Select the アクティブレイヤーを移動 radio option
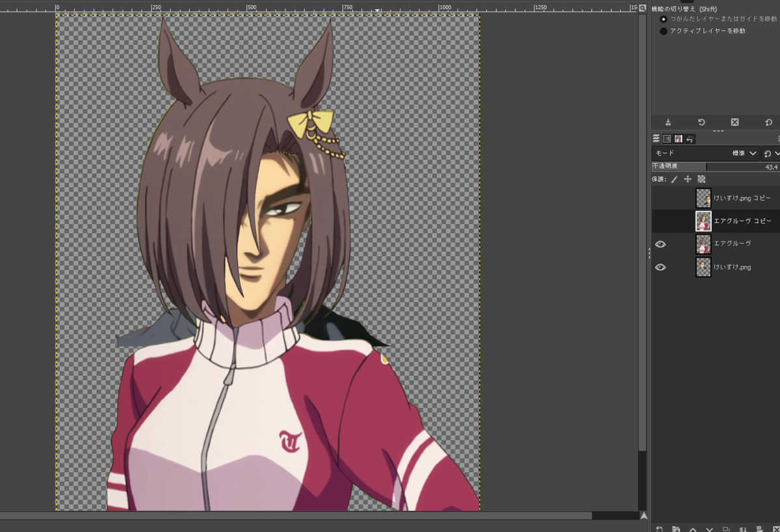The image size is (780, 532). [664, 31]
